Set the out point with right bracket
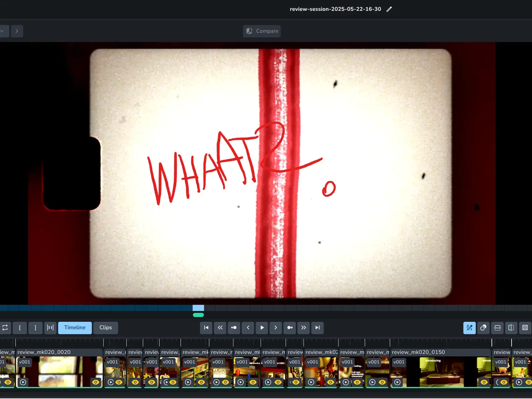This screenshot has width=532, height=399. tap(35, 328)
